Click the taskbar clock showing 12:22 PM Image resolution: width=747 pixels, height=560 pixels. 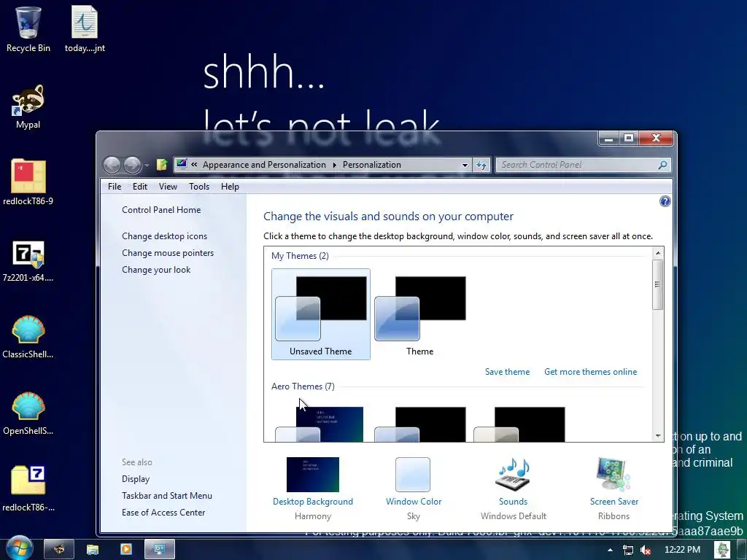pos(682,550)
